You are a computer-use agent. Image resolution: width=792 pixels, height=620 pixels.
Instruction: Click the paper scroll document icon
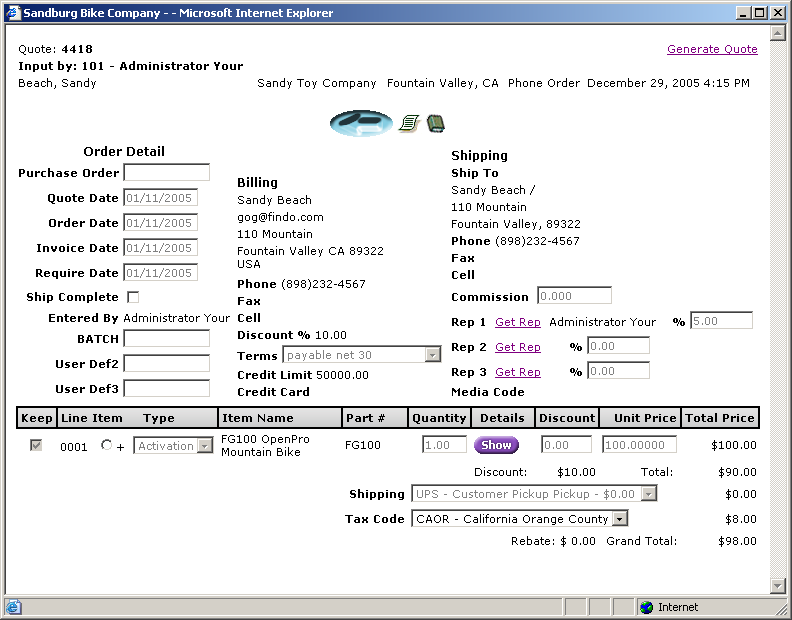pyautogui.click(x=408, y=123)
